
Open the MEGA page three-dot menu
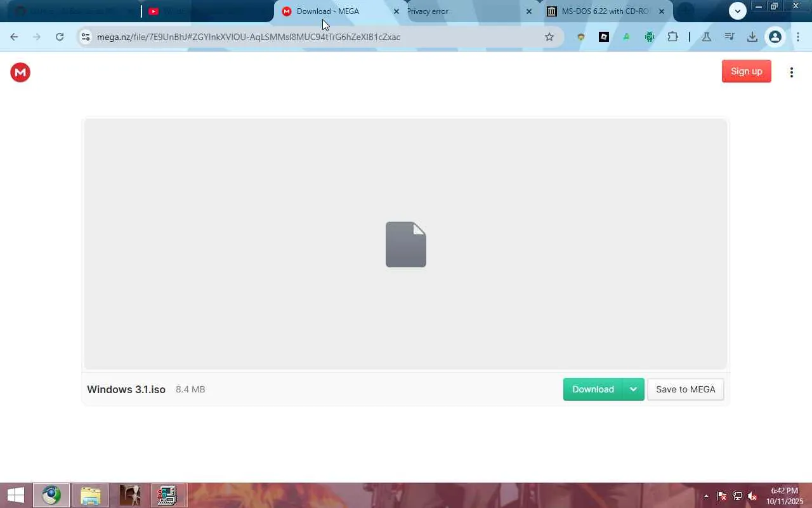791,72
